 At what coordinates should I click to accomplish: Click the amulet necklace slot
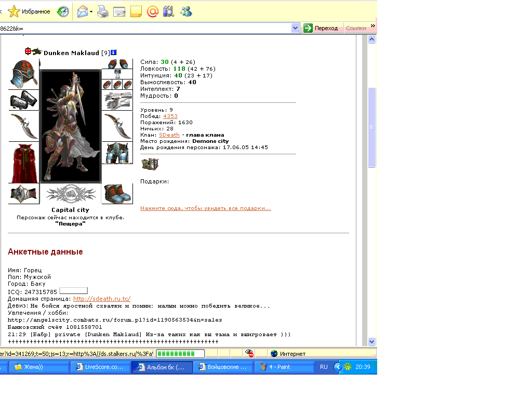click(117, 74)
